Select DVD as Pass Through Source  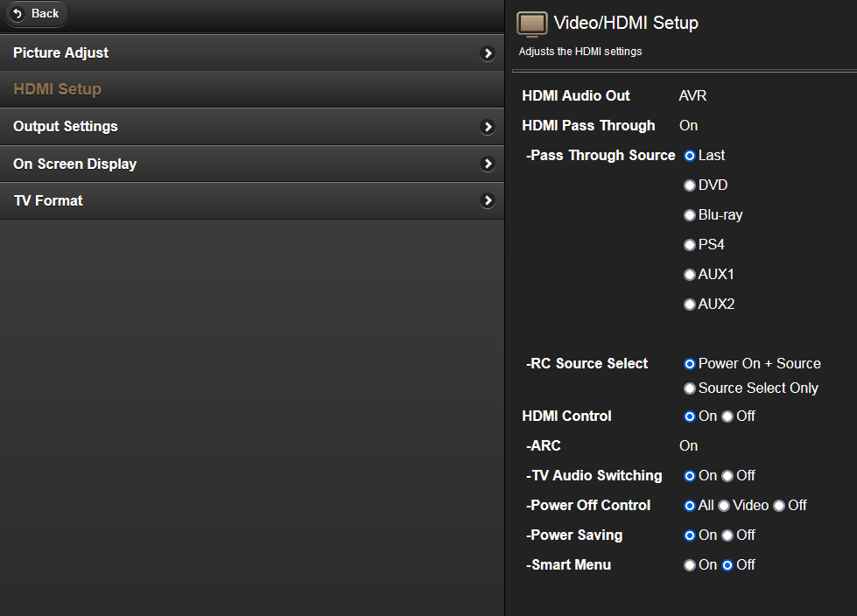(690, 185)
